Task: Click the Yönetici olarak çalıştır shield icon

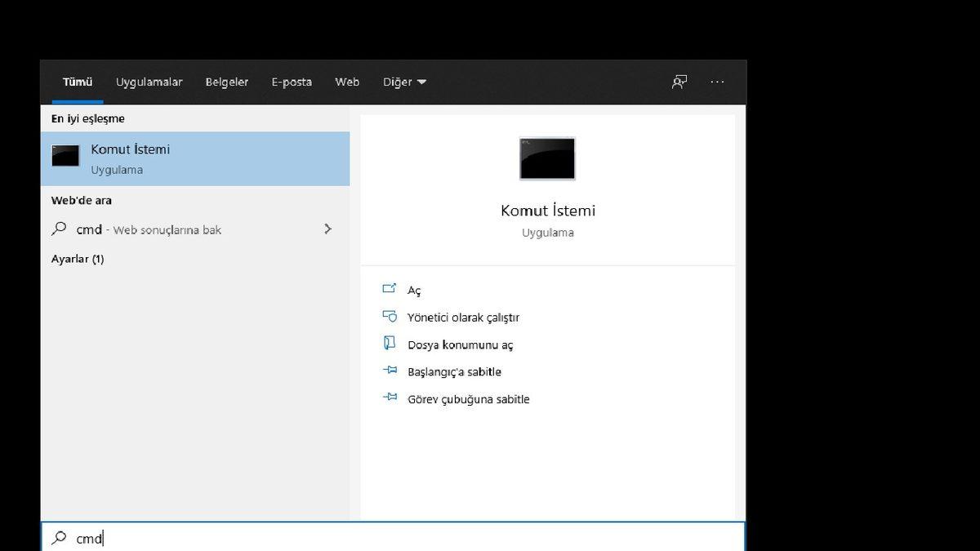Action: point(390,317)
